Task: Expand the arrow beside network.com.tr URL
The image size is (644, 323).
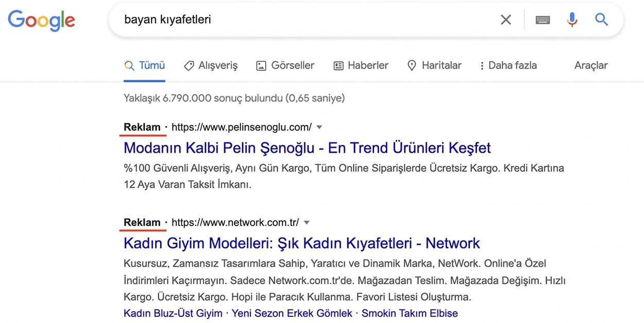Action: point(307,222)
